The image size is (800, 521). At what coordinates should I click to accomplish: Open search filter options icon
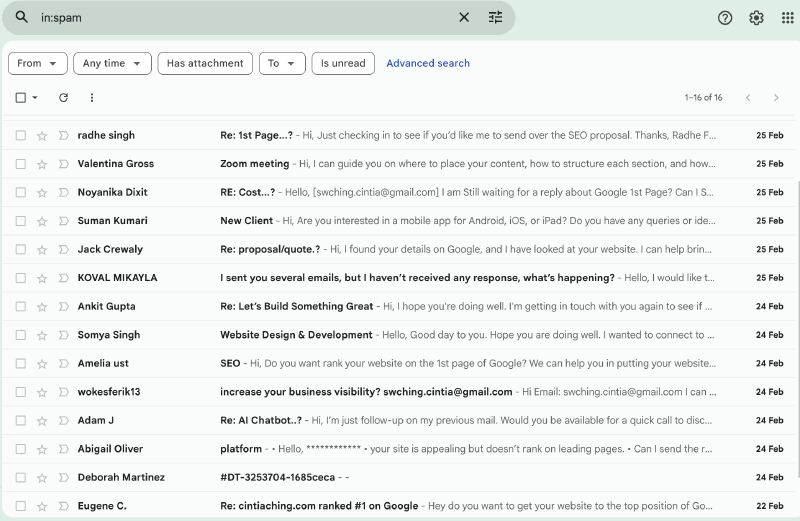tap(495, 17)
